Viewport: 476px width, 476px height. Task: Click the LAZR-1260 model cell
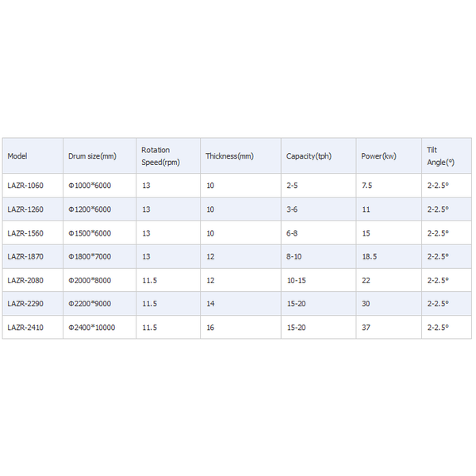click(x=33, y=209)
